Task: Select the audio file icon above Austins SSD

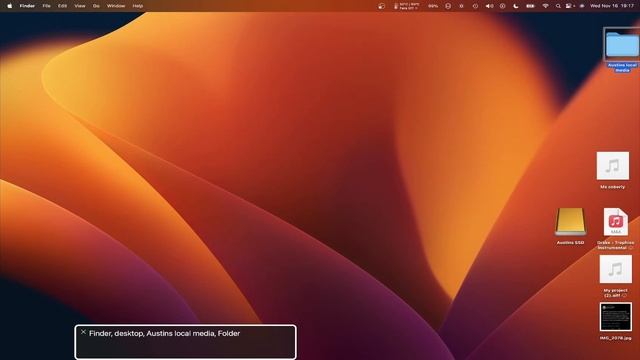Action: click(x=612, y=166)
